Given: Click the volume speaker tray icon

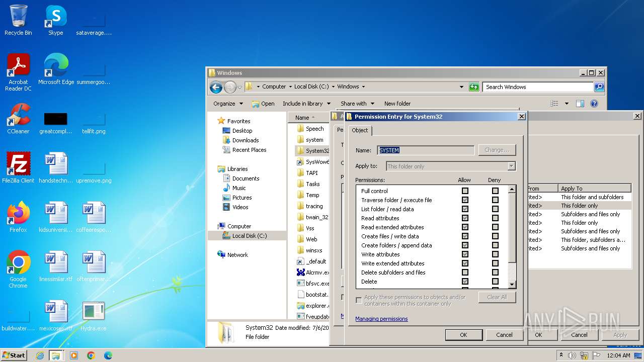Looking at the screenshot, I should (572, 355).
